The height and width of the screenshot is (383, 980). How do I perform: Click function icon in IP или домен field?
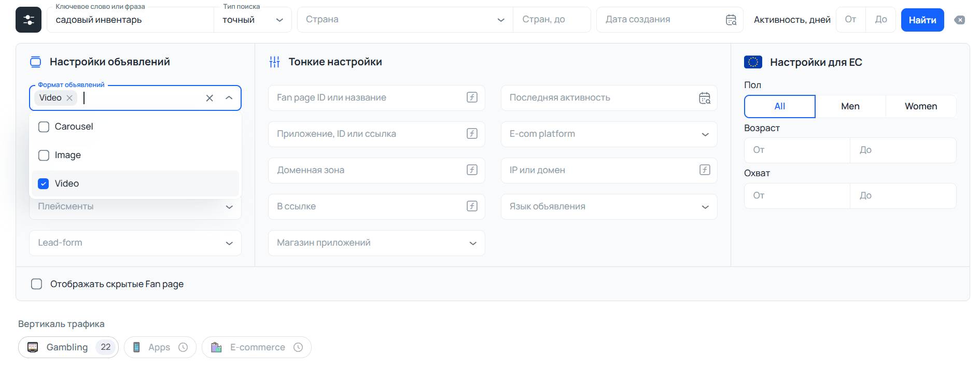pyautogui.click(x=705, y=170)
